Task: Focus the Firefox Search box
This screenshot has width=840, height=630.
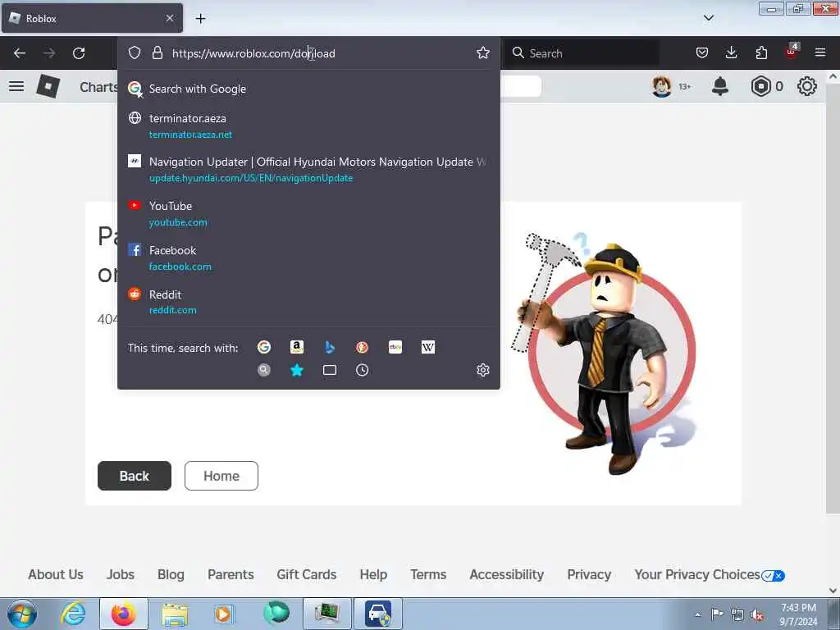Action: coord(582,53)
